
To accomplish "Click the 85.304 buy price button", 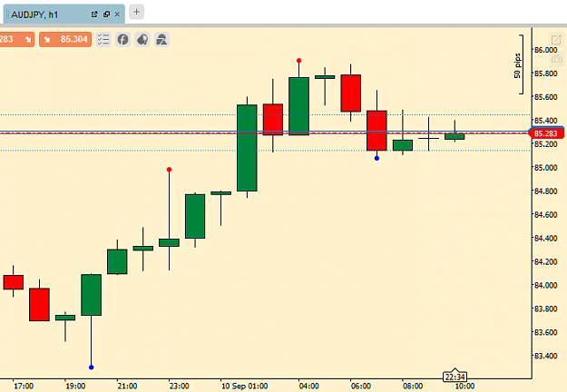I will click(x=65, y=39).
